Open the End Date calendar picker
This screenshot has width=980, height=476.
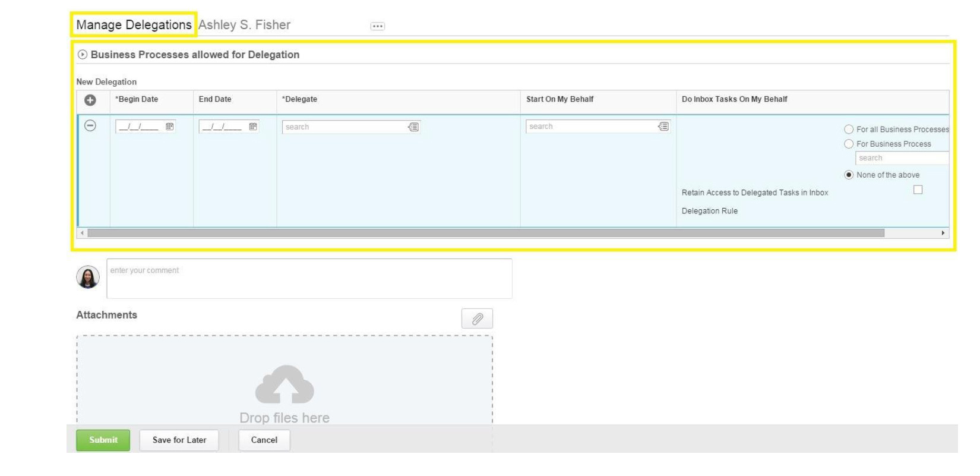pyautogui.click(x=253, y=127)
